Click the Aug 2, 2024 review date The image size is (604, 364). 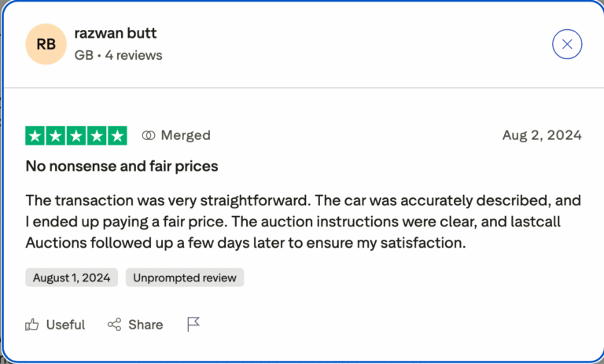click(542, 135)
